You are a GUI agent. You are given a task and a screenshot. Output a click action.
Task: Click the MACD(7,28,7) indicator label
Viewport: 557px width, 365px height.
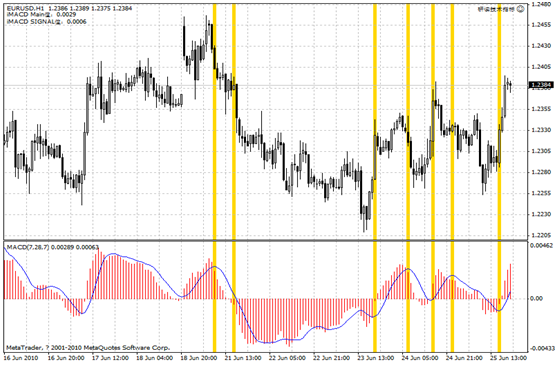(53, 247)
